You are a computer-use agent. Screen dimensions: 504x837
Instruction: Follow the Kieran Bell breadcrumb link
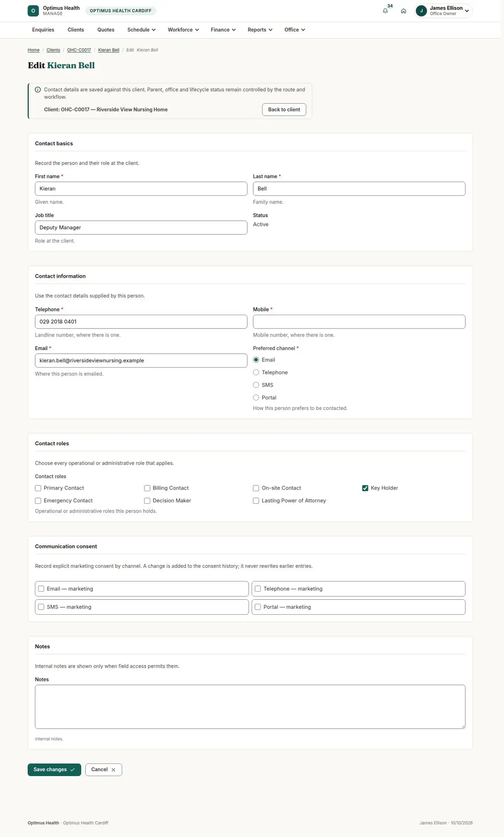109,50
